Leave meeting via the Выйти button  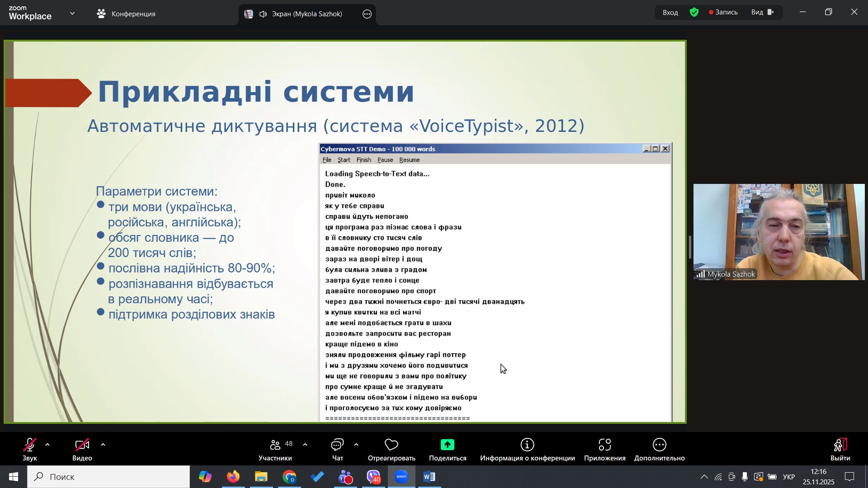pyautogui.click(x=840, y=449)
